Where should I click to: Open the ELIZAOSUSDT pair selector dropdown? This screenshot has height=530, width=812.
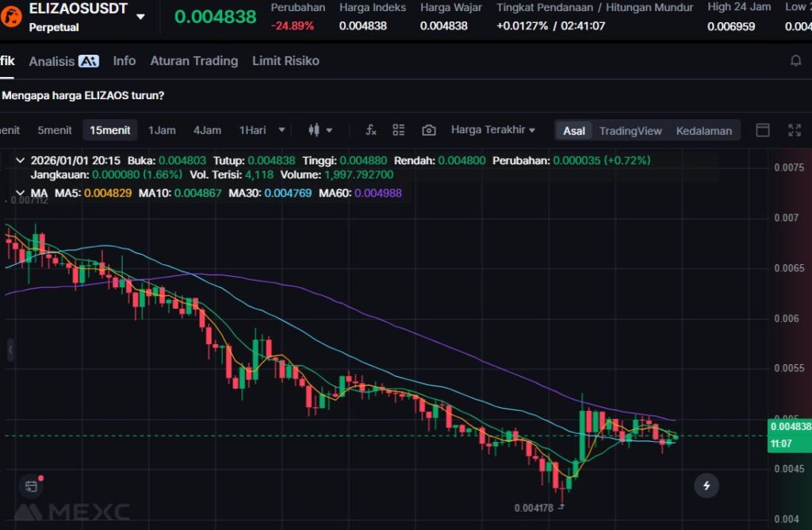click(x=140, y=17)
